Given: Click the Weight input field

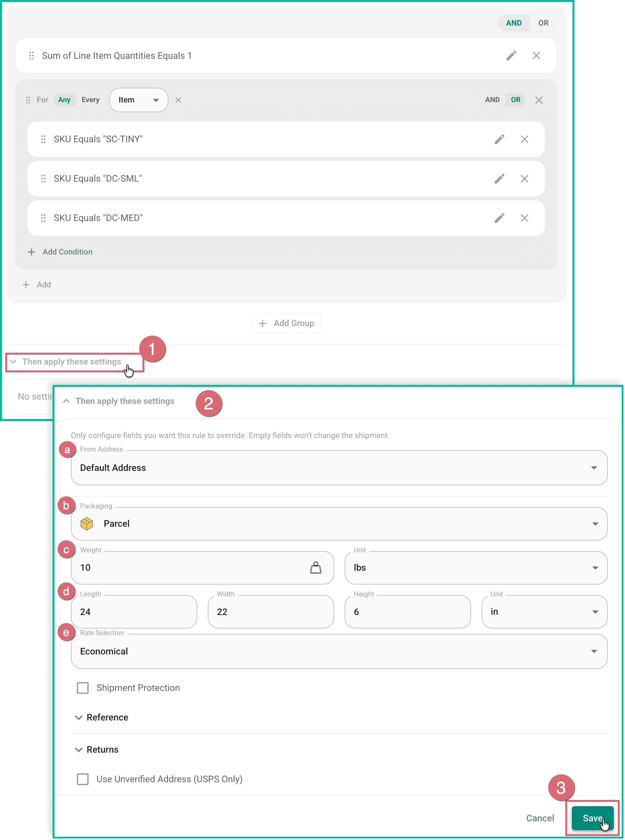Looking at the screenshot, I should point(203,567).
